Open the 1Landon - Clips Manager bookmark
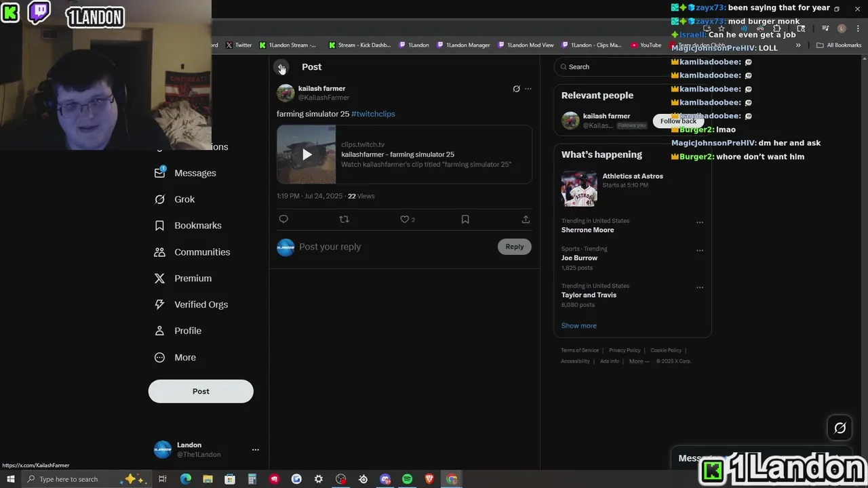 tap(591, 45)
